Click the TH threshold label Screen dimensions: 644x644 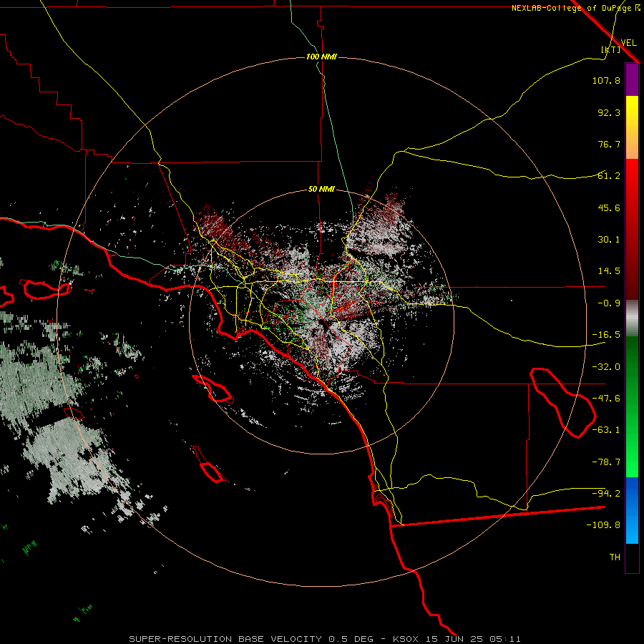(x=615, y=557)
